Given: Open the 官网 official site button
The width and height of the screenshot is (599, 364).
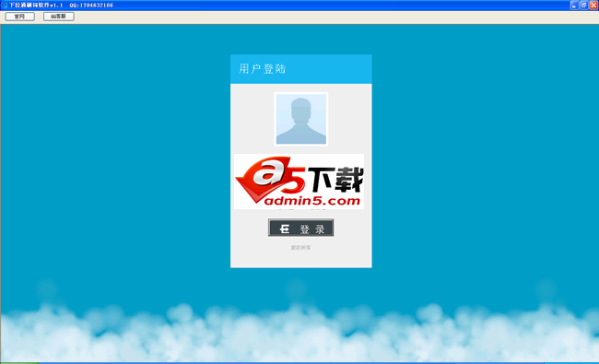Looking at the screenshot, I should [x=20, y=17].
